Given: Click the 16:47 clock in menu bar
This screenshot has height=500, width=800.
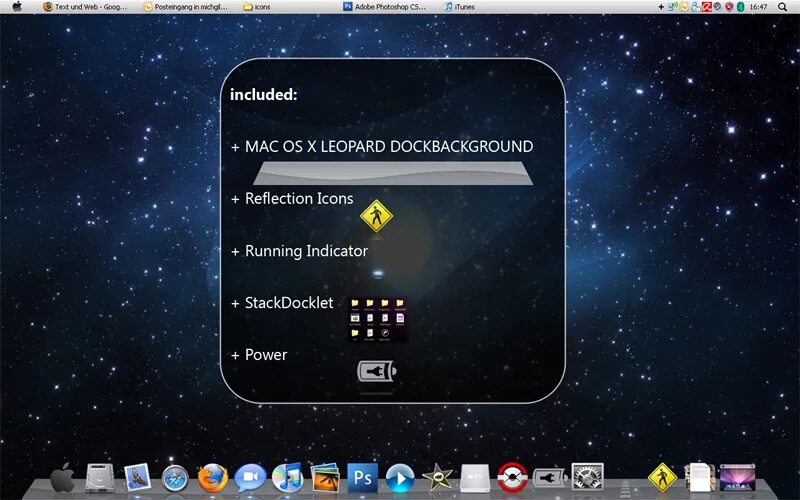Looking at the screenshot, I should pyautogui.click(x=759, y=7).
